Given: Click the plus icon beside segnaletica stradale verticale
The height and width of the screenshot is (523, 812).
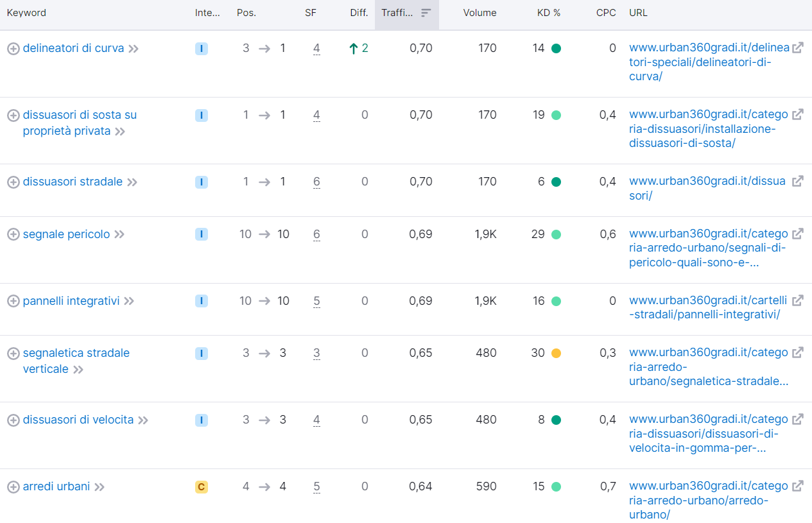Looking at the screenshot, I should (x=13, y=354).
